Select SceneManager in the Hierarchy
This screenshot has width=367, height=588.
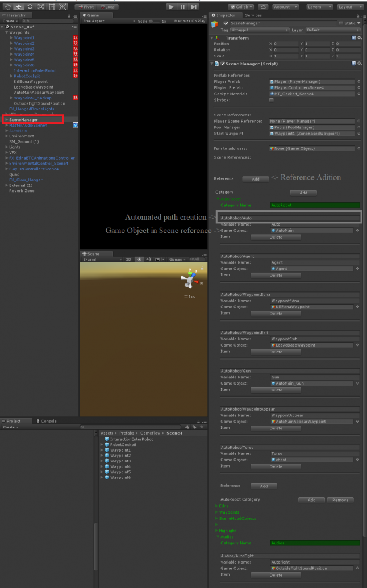coord(24,120)
